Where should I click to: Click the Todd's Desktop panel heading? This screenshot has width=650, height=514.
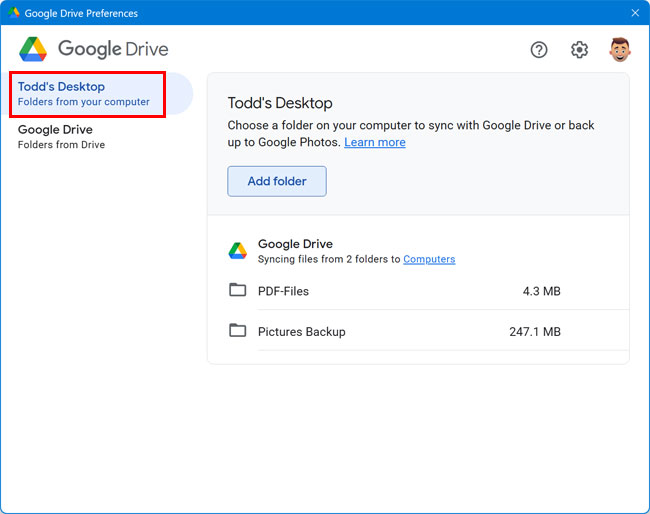(x=280, y=103)
